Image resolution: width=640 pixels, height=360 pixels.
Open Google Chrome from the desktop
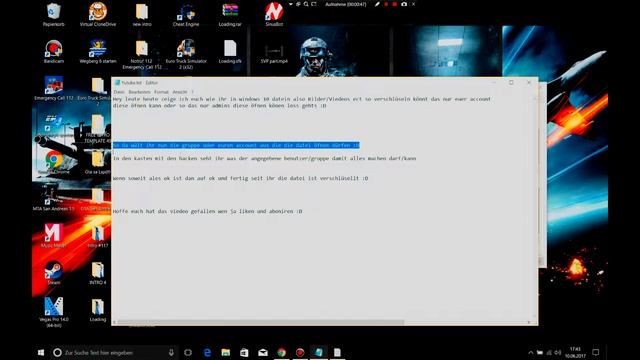click(53, 162)
